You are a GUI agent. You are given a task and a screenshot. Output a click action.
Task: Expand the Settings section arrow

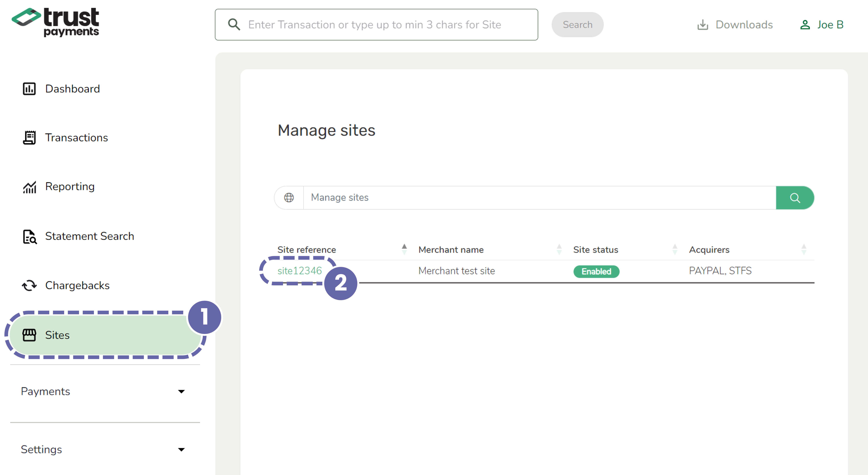181,449
